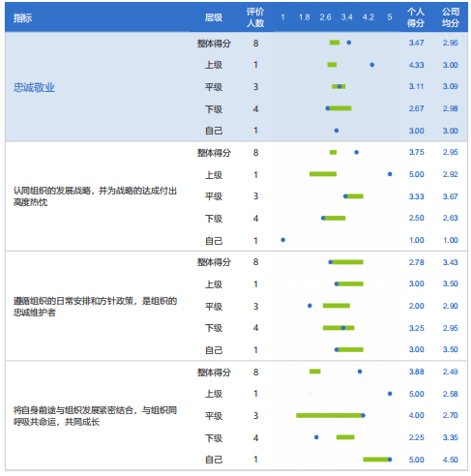Click the company average 2.98
This screenshot has width=471, height=476.
coord(451,108)
